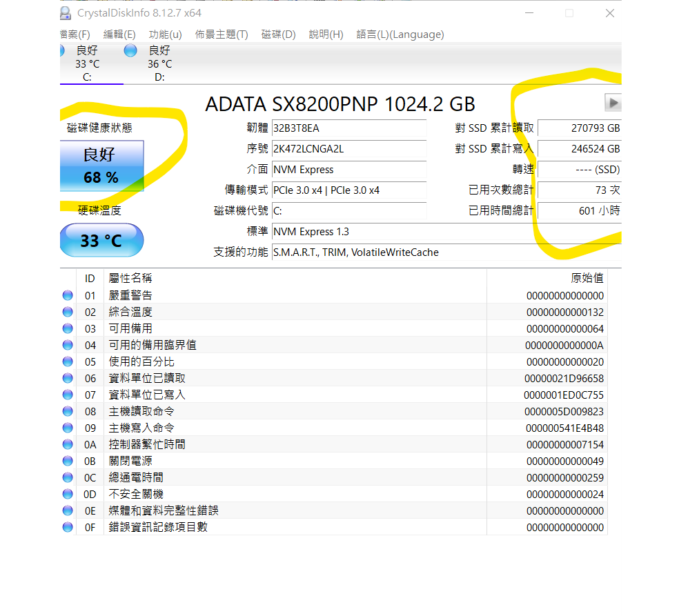Click the 屬性名稱 column header
This screenshot has width=688, height=616.
coord(131,278)
